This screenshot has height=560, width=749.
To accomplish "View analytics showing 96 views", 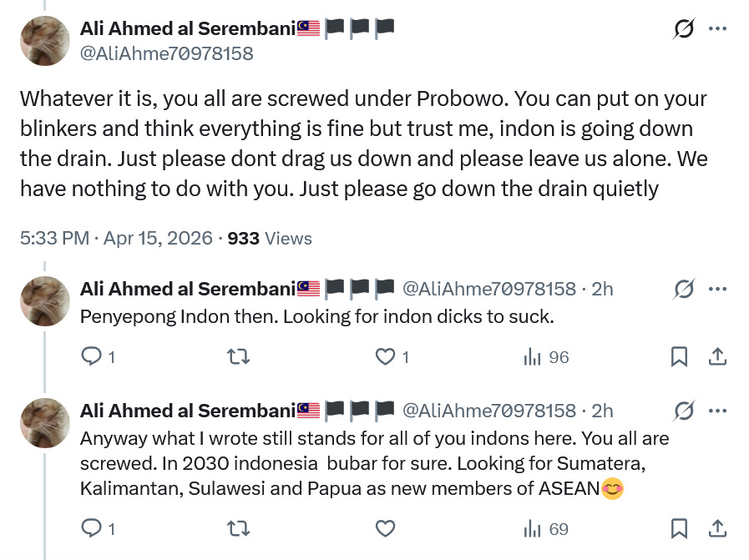I will 546,357.
